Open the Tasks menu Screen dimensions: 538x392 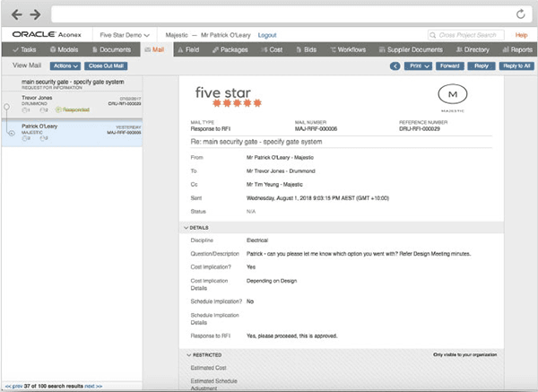coord(24,49)
